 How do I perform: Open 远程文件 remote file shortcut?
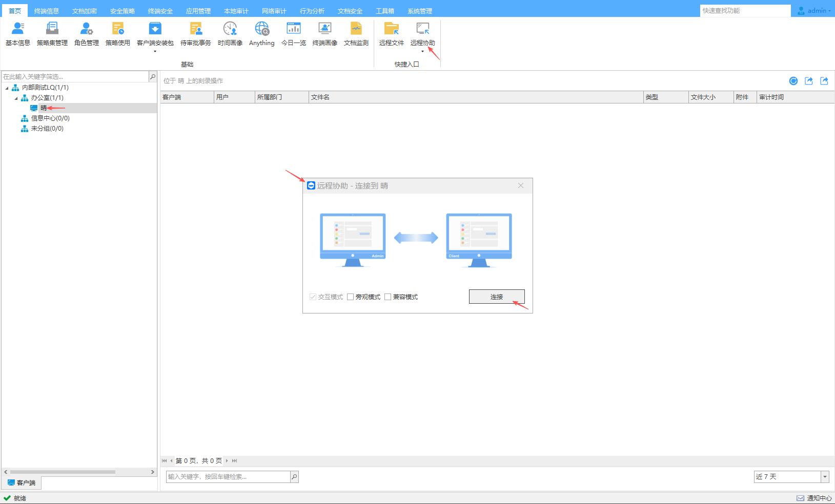[x=391, y=34]
